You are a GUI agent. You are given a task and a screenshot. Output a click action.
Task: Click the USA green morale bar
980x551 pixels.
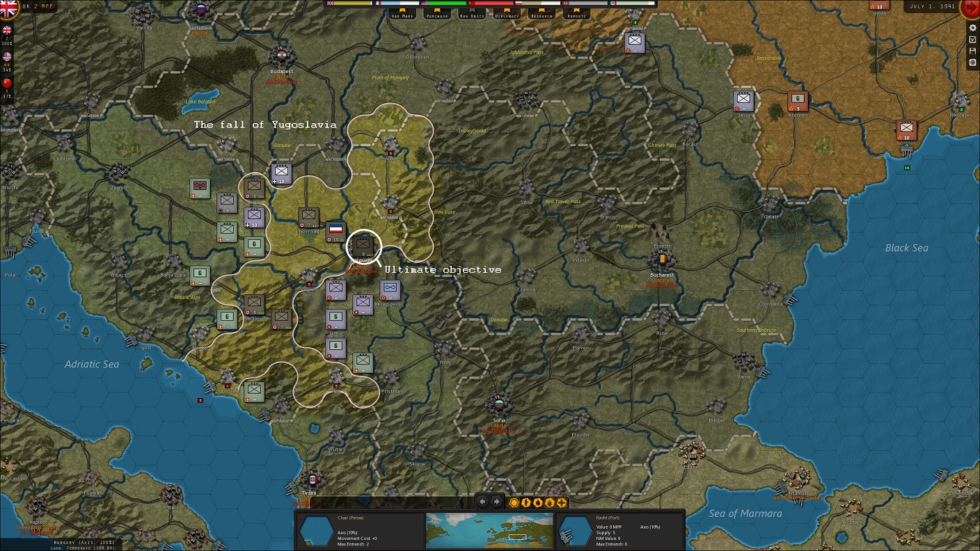pyautogui.click(x=443, y=3)
